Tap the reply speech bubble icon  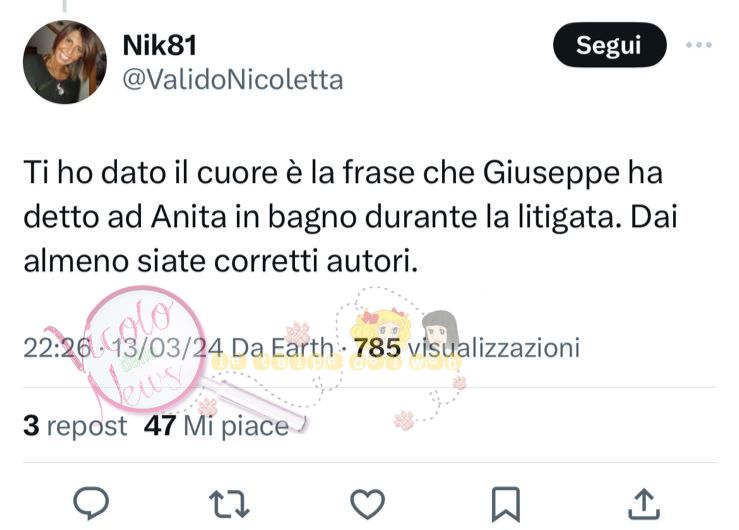pos(91,503)
